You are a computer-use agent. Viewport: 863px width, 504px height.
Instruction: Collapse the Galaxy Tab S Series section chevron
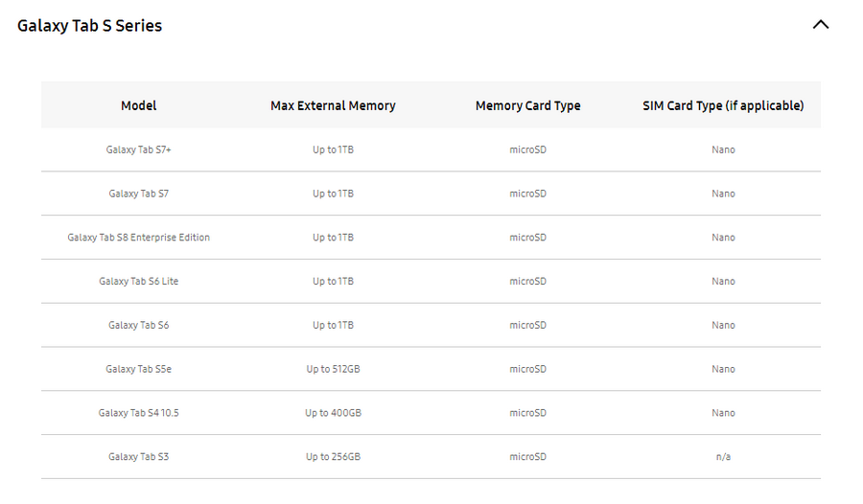pos(820,25)
